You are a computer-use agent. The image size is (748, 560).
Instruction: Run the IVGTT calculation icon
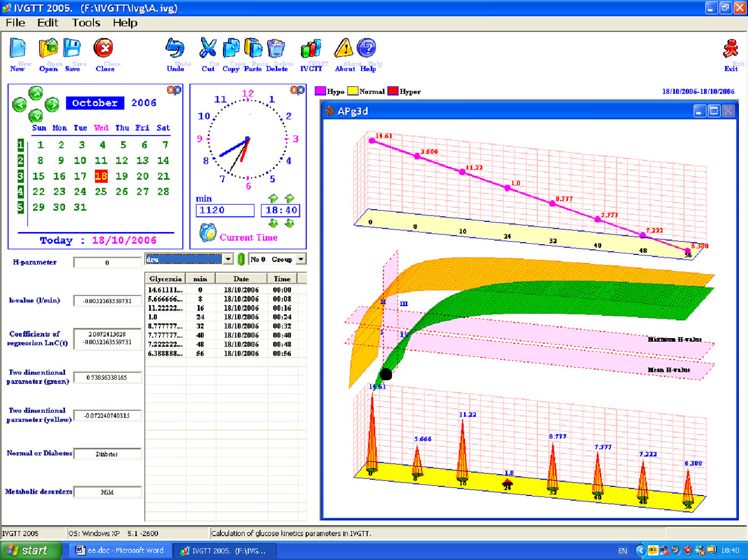click(311, 49)
